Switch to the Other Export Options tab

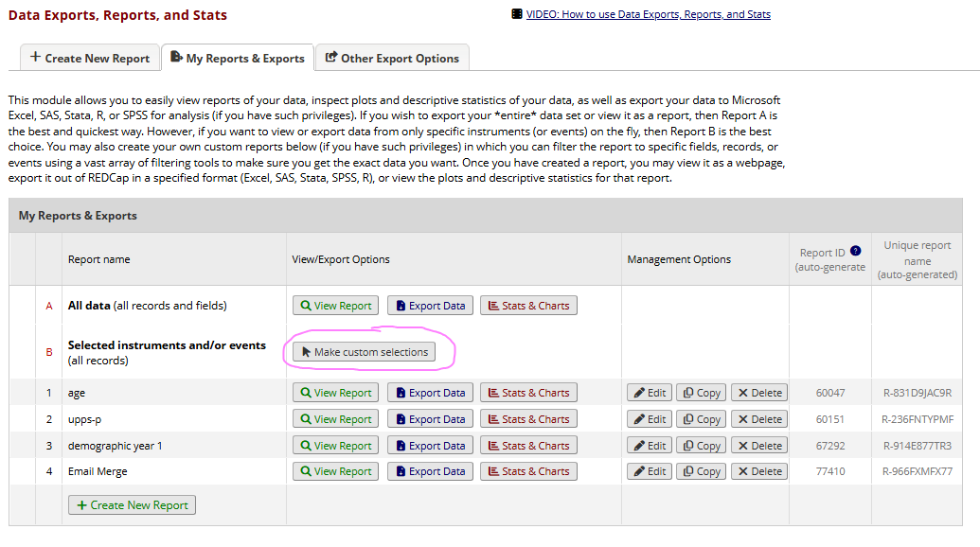pyautogui.click(x=391, y=58)
